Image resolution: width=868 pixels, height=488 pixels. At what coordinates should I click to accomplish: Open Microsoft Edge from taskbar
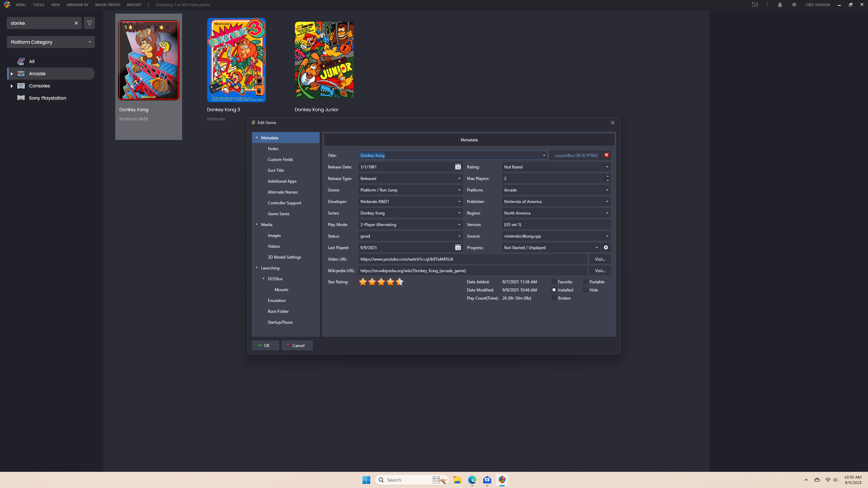(472, 480)
